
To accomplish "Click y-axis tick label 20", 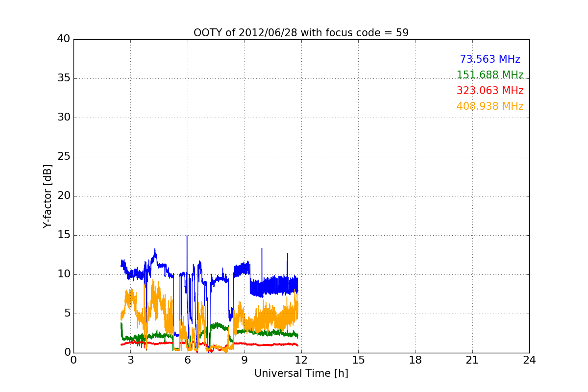I will coord(64,196).
